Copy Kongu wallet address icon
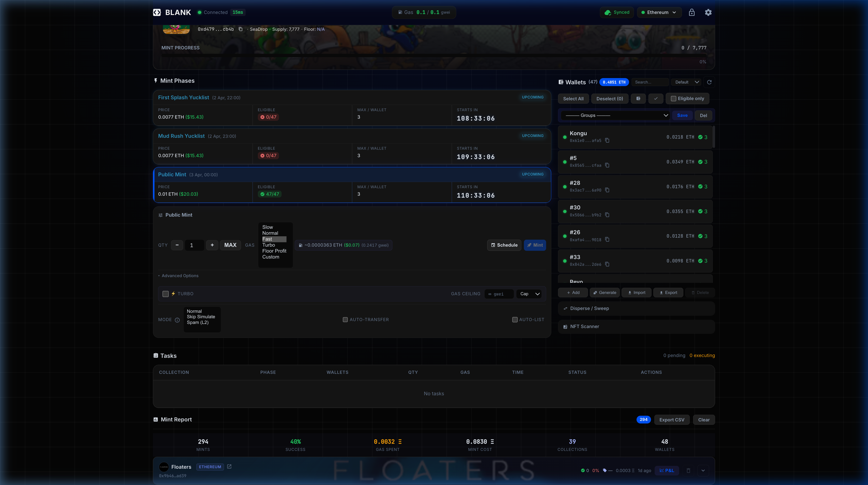 pyautogui.click(x=607, y=141)
